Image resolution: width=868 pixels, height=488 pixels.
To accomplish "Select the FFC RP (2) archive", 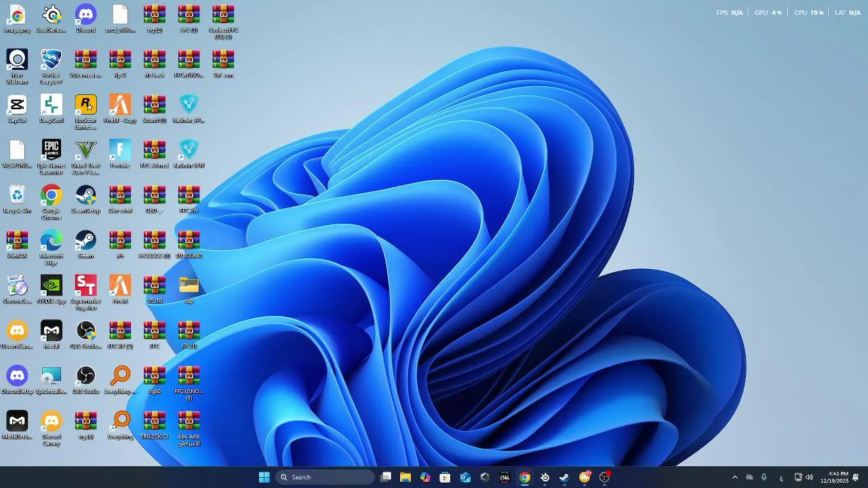I will (x=120, y=335).
